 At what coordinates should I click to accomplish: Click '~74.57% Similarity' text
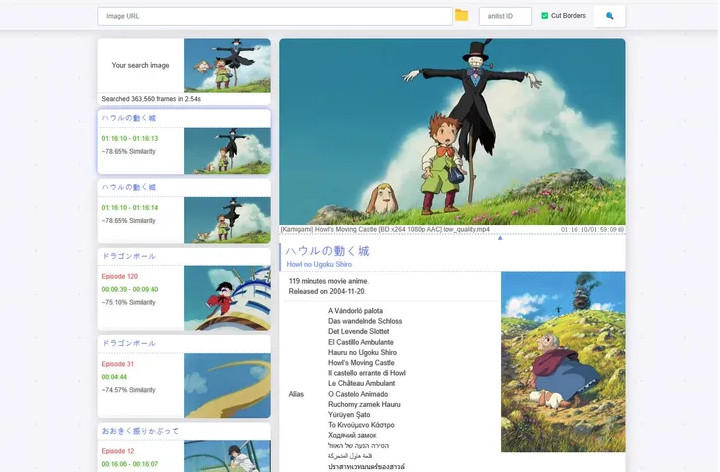pyautogui.click(x=129, y=390)
